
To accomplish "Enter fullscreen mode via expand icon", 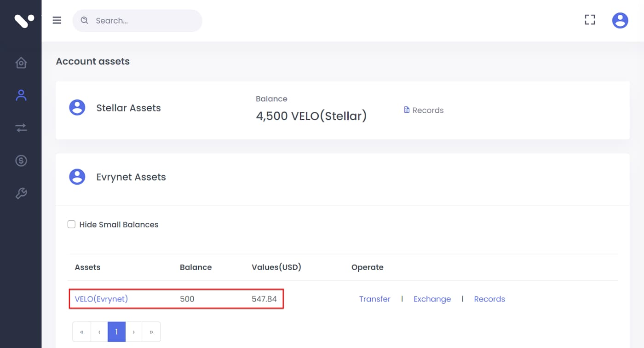I will point(590,20).
